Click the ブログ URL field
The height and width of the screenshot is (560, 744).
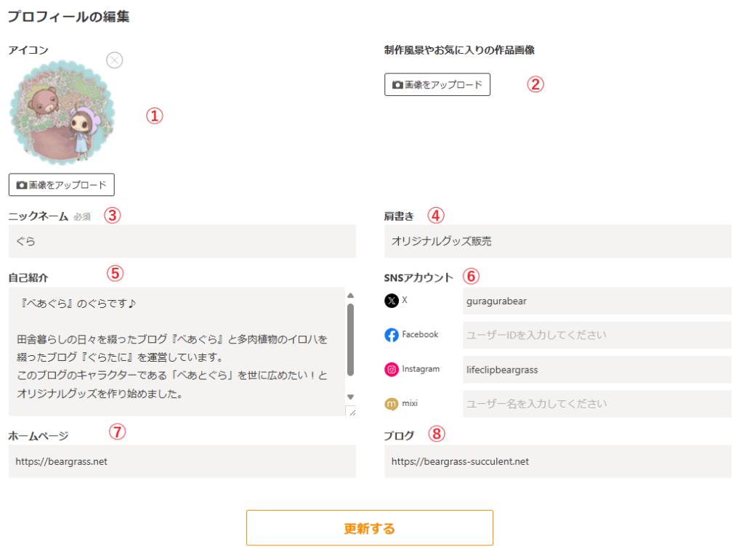[557, 461]
